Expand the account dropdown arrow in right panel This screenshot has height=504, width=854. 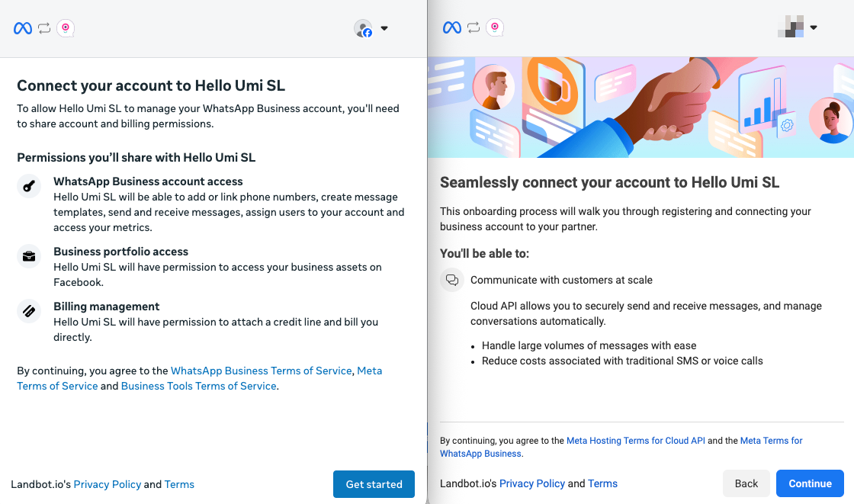click(814, 28)
